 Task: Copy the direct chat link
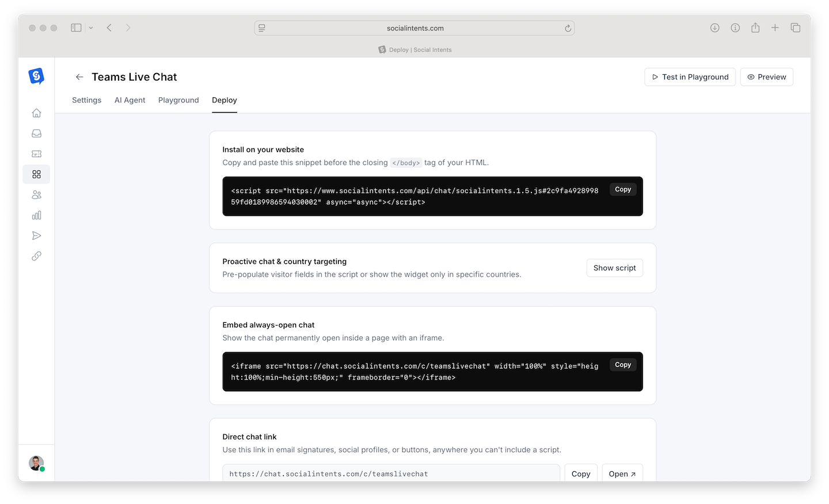[x=581, y=474]
